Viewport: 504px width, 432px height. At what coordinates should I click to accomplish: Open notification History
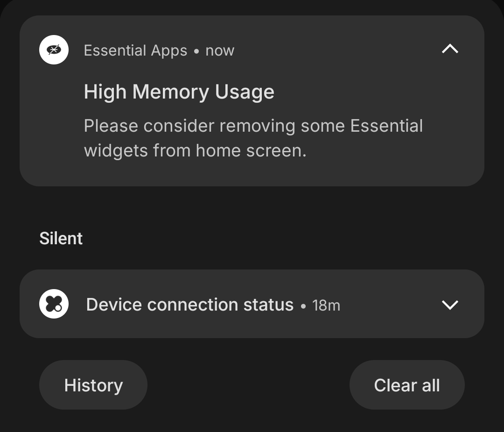click(93, 385)
